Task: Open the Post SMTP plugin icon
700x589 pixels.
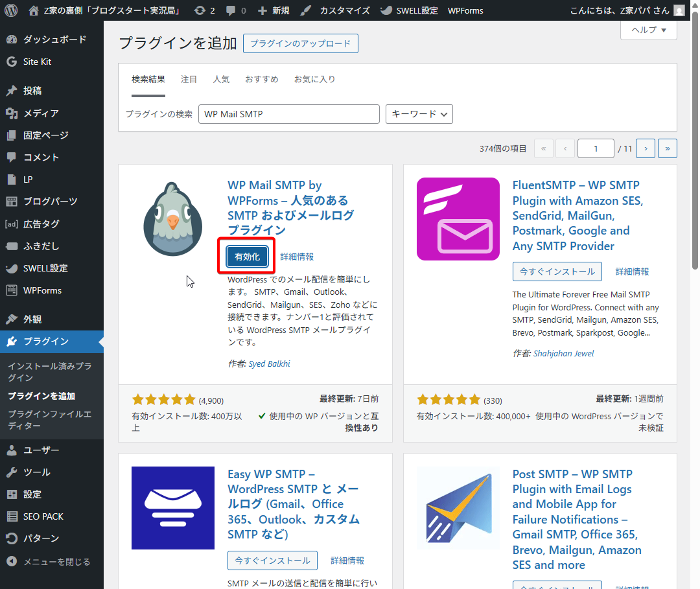Action: pyautogui.click(x=458, y=507)
